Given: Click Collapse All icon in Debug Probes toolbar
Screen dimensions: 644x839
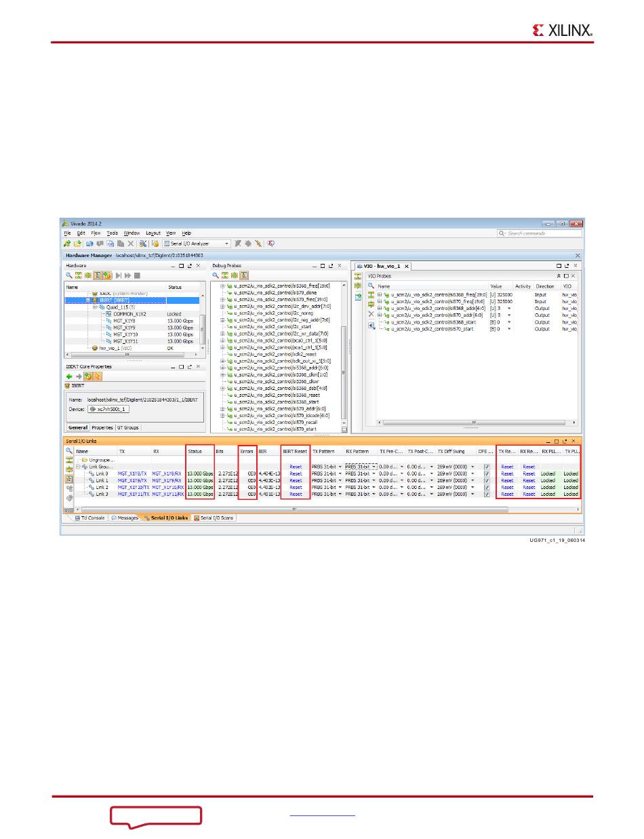Looking at the screenshot, I should tap(225, 275).
